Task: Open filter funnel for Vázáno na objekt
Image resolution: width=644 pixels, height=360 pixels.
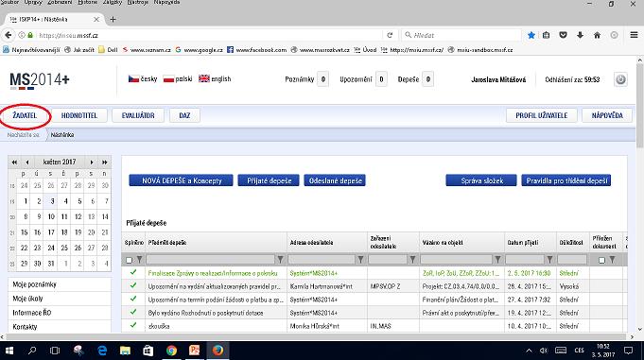Action: click(497, 260)
